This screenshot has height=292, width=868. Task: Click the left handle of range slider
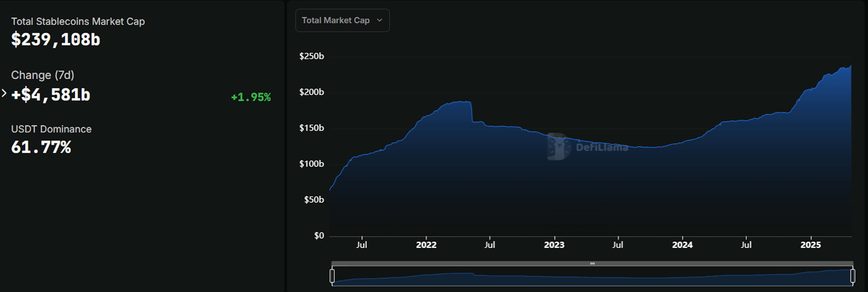coord(332,276)
